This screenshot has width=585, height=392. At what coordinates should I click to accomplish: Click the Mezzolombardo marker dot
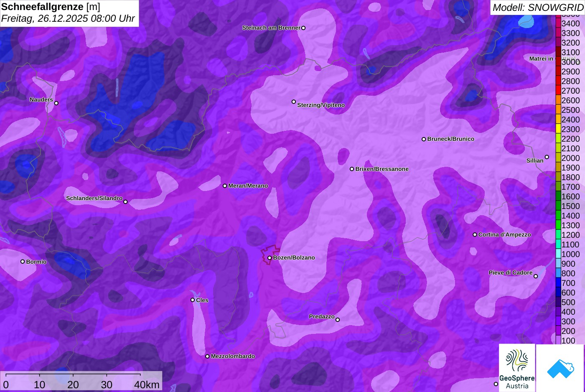[207, 356]
